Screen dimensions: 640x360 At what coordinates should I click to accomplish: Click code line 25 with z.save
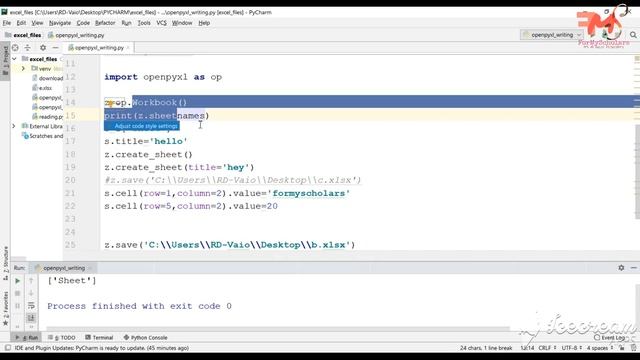(230, 245)
